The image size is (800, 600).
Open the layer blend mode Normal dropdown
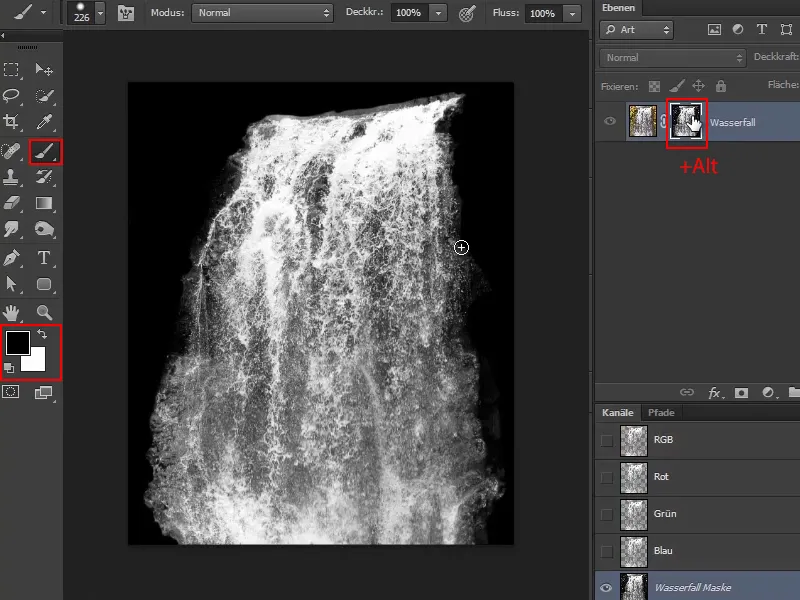click(x=672, y=58)
